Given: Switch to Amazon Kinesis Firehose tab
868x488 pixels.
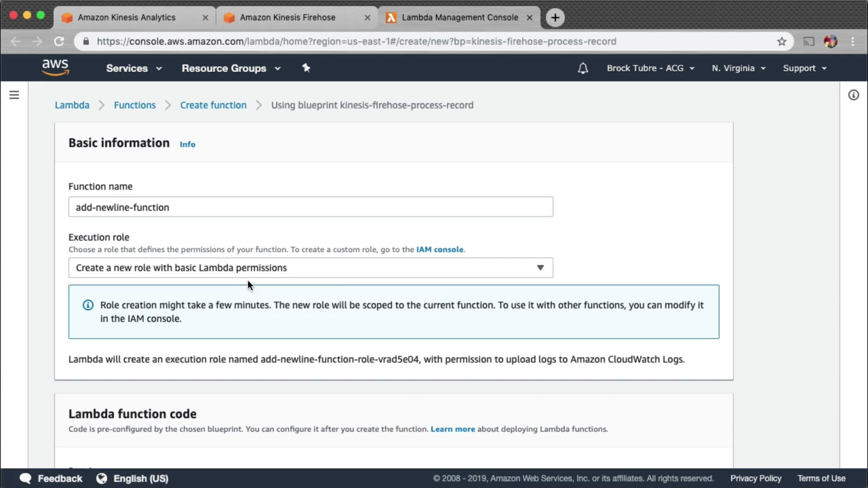Looking at the screenshot, I should [288, 18].
